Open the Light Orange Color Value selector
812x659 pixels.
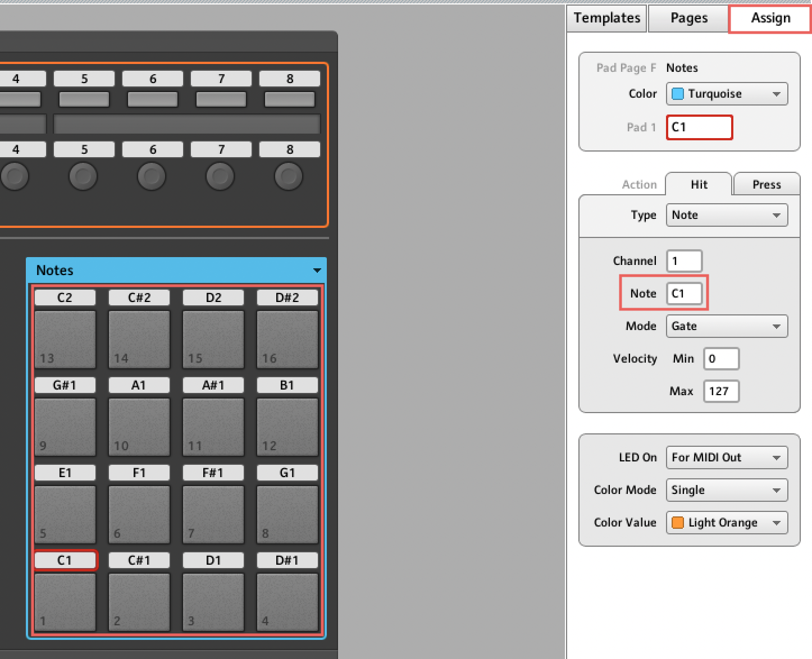(727, 523)
